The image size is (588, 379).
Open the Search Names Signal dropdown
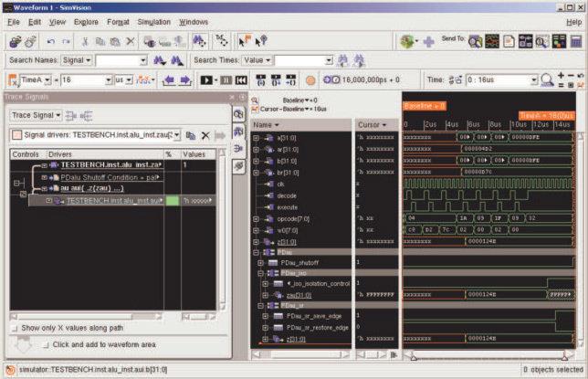click(77, 60)
